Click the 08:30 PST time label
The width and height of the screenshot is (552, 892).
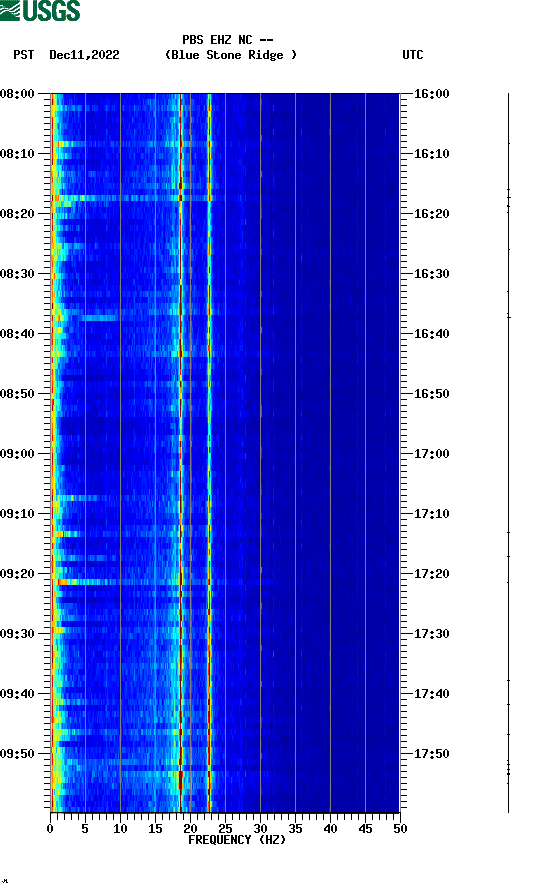coord(18,274)
